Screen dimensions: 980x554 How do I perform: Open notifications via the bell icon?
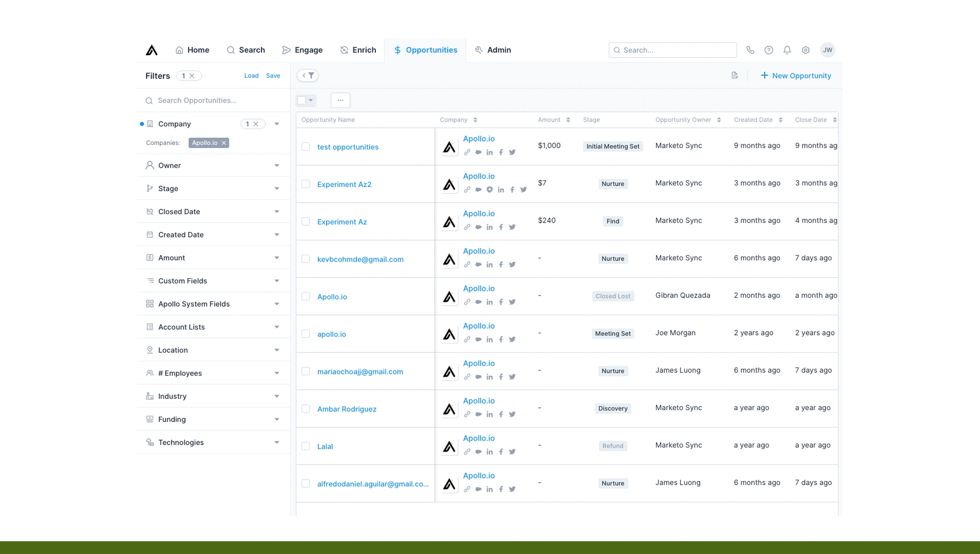787,50
